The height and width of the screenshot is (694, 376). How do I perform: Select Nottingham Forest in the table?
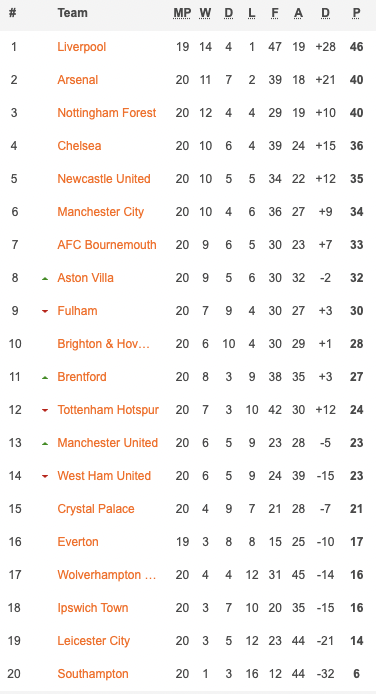click(107, 113)
